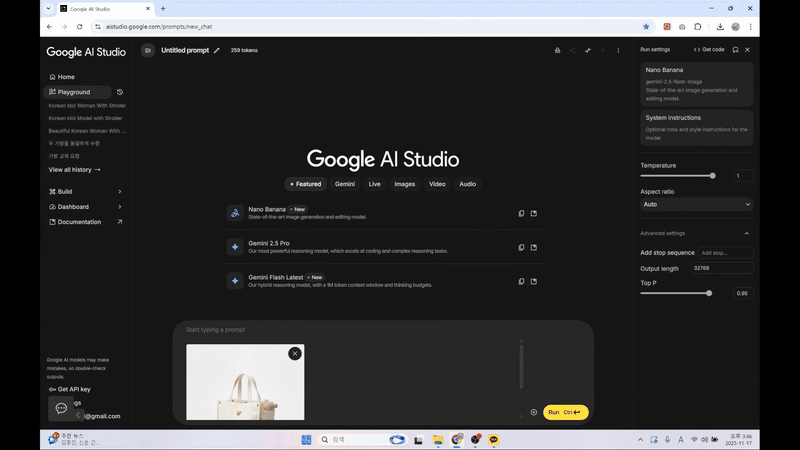Screen dimensions: 800x450
Task: Copy Gemini 2.5 Pro model ID icon
Action: (521, 247)
